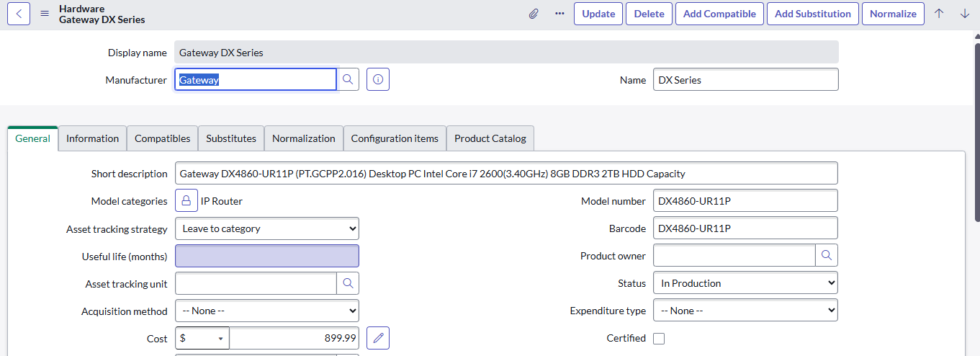Open more options ellipsis menu
The height and width of the screenshot is (356, 980).
tap(559, 14)
